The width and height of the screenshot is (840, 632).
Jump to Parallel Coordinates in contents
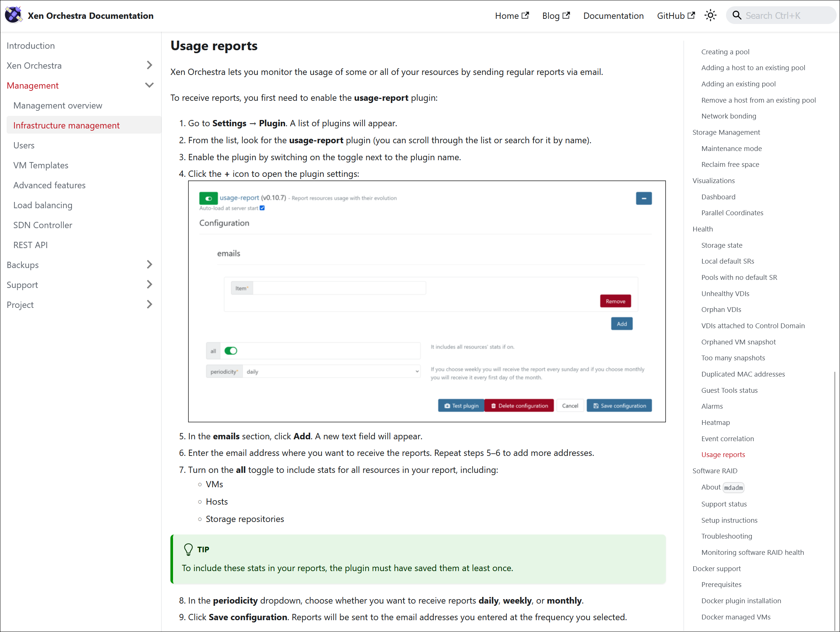click(732, 213)
